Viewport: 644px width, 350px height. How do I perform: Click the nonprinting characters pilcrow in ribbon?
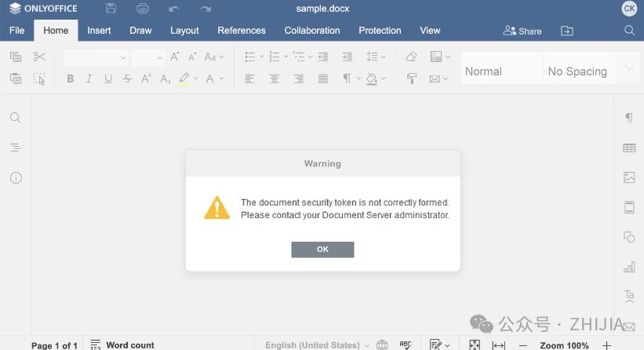point(347,78)
